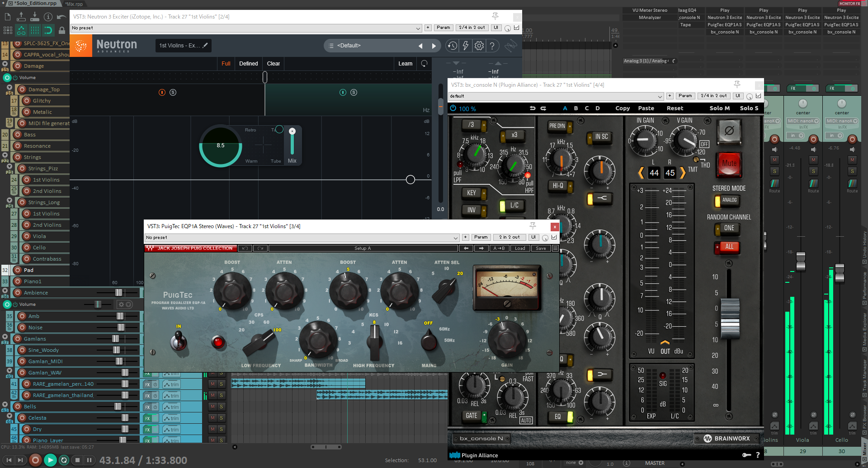
Task: Click bx_console undo arrow
Action: click(x=533, y=108)
